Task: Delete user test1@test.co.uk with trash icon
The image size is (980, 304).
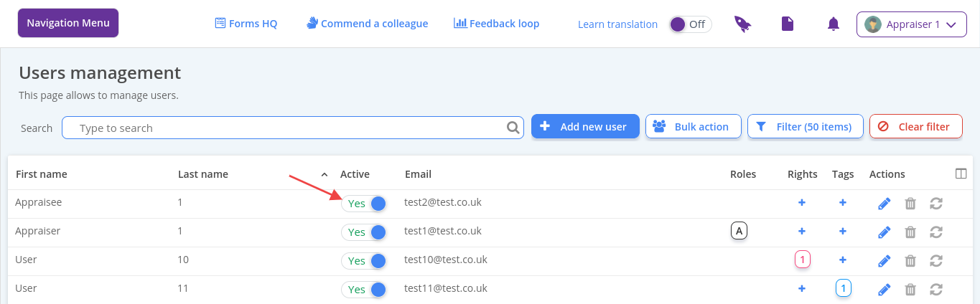Action: 910,232
